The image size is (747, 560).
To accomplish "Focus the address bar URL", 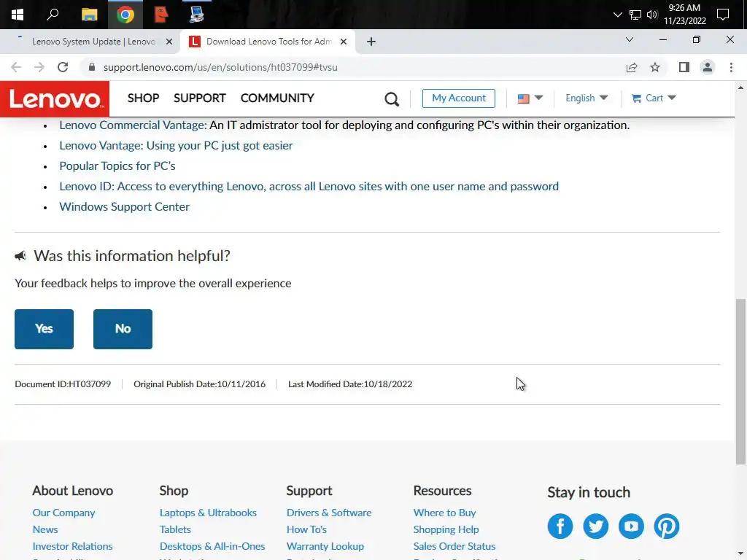I will click(220, 67).
